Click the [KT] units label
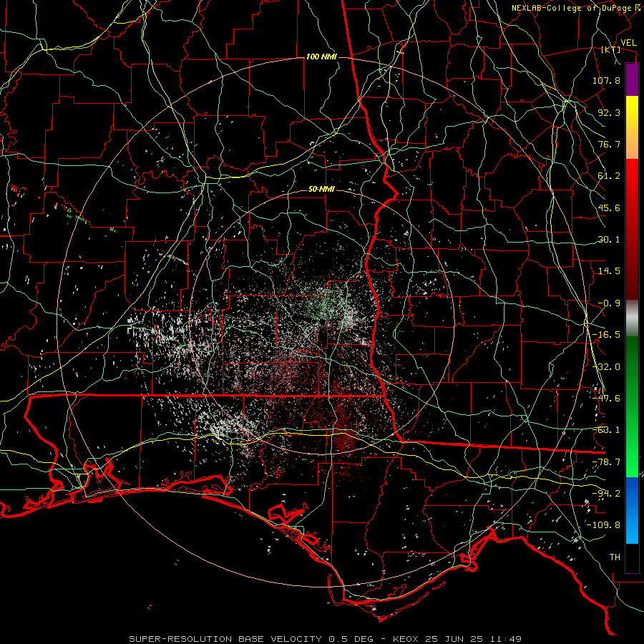The width and height of the screenshot is (644, 644). pos(611,49)
